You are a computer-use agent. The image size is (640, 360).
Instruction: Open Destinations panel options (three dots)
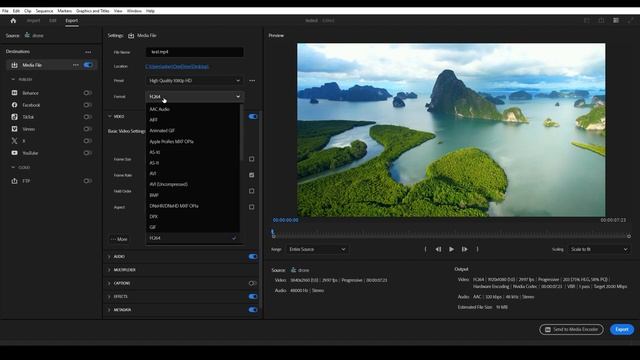pos(88,52)
